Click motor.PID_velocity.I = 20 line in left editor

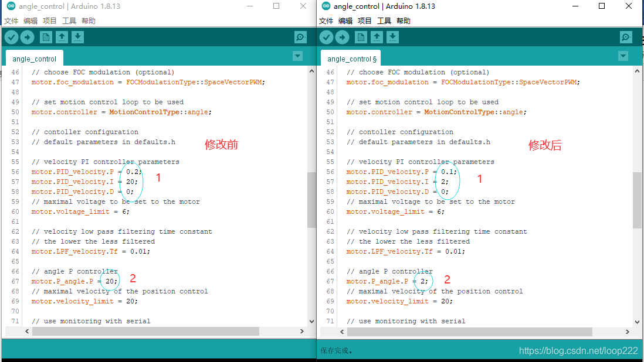84,182
